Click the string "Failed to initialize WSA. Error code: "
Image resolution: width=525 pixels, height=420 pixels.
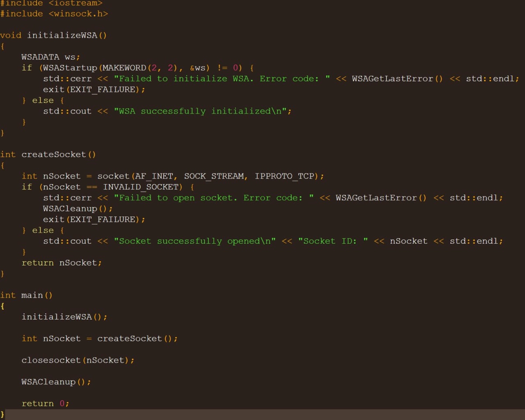pyautogui.click(x=222, y=79)
